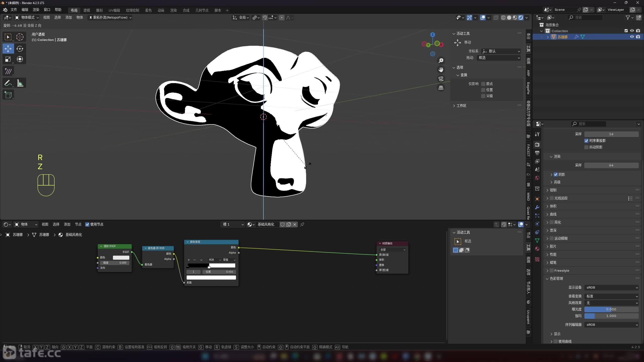Hide 苏珊娜 object in viewport

tap(632, 37)
